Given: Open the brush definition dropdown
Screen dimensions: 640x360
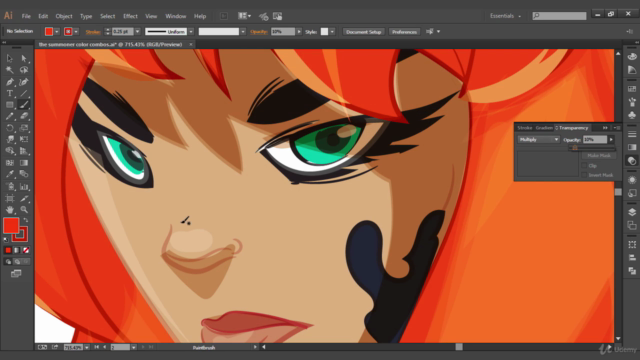Looking at the screenshot, I should (243, 31).
